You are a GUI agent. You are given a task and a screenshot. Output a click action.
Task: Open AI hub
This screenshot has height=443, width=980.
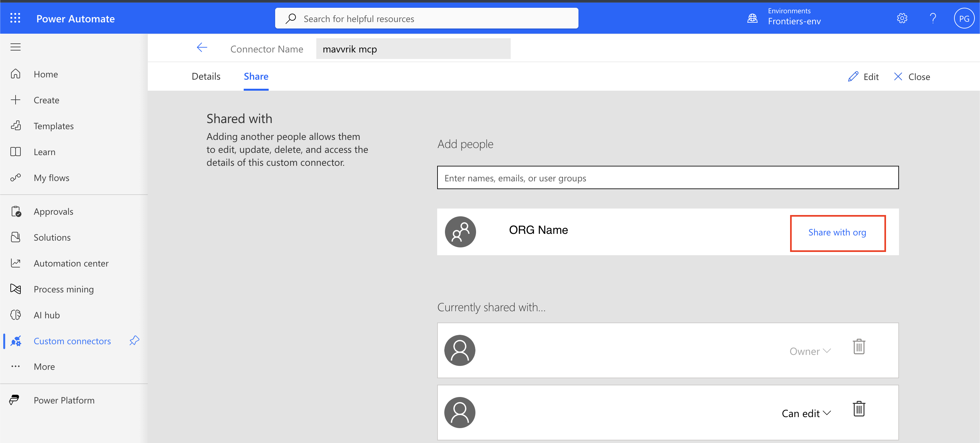pos(46,315)
